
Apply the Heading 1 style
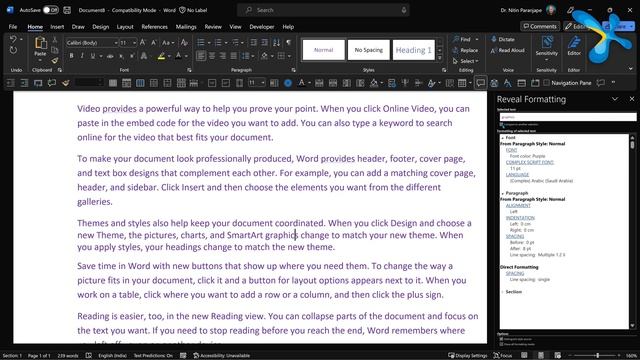tap(413, 50)
